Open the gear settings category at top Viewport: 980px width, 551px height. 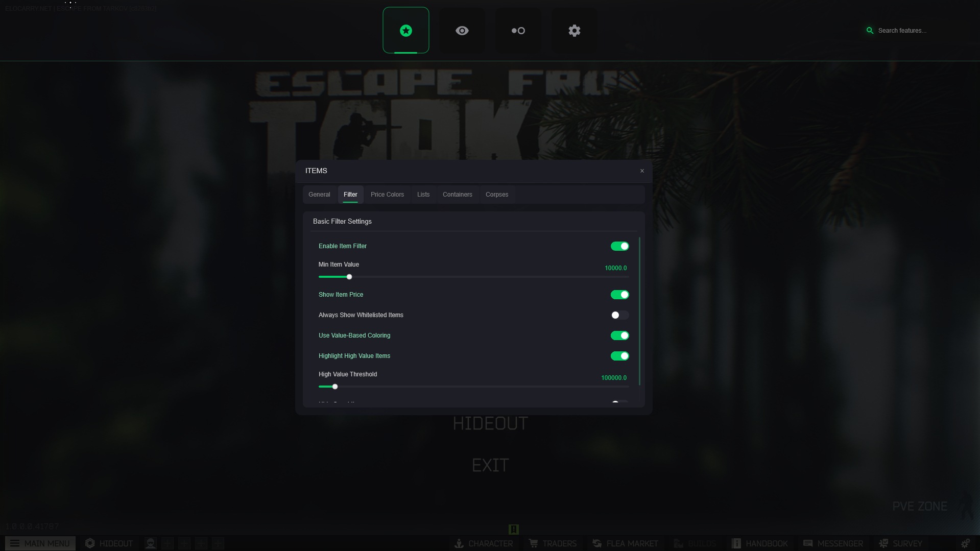pos(574,31)
